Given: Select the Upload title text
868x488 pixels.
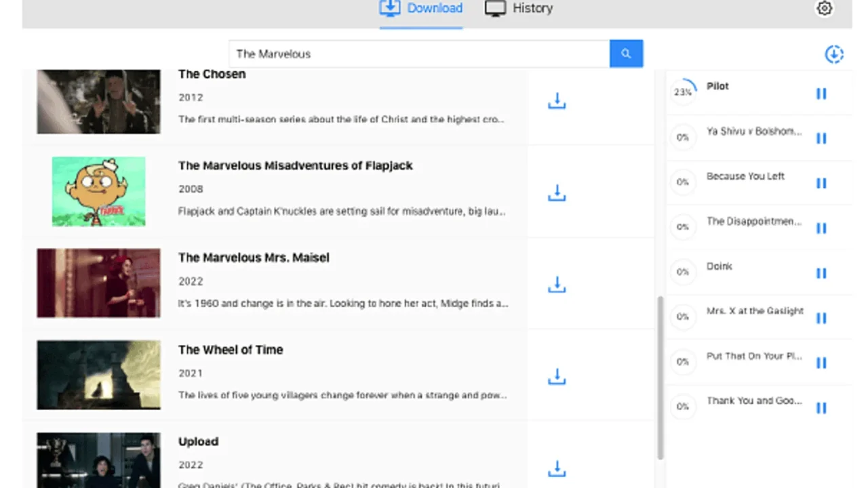Looking at the screenshot, I should [x=198, y=441].
